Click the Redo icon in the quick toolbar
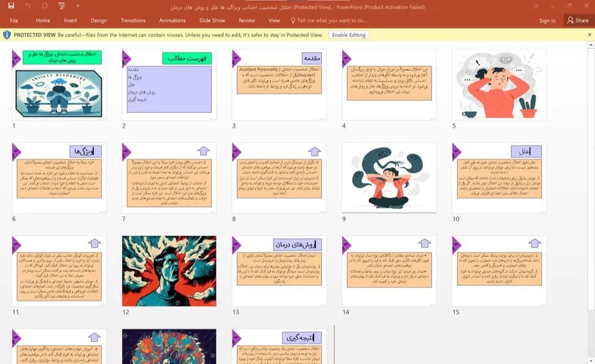The image size is (595, 364). click(45, 6)
